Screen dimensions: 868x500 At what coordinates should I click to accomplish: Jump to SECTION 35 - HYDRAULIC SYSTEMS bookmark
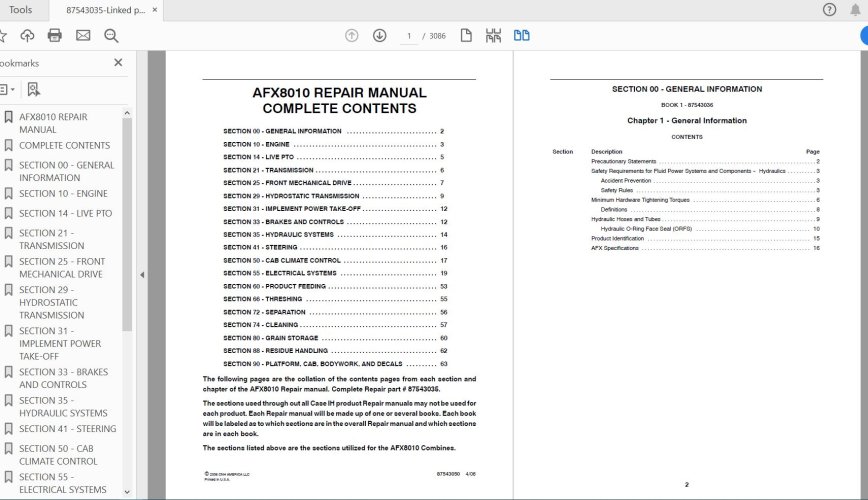point(63,406)
